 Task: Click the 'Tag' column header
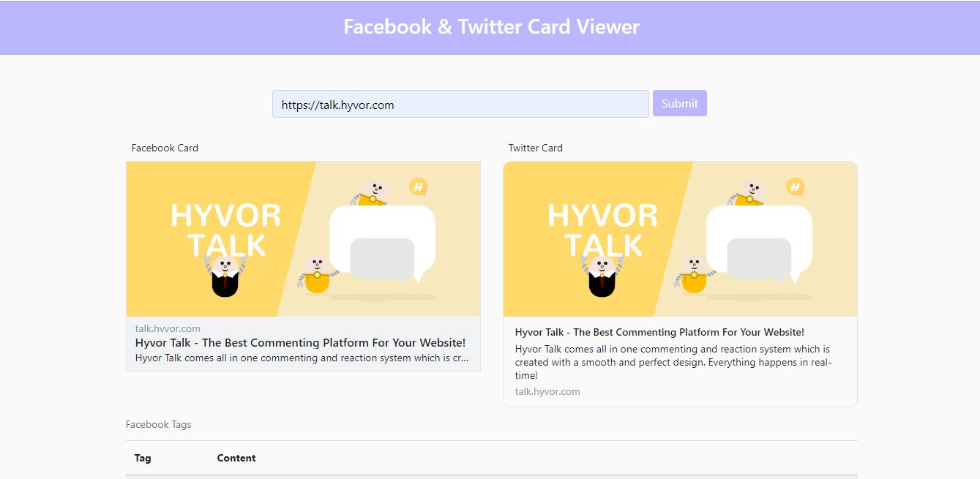tap(143, 458)
